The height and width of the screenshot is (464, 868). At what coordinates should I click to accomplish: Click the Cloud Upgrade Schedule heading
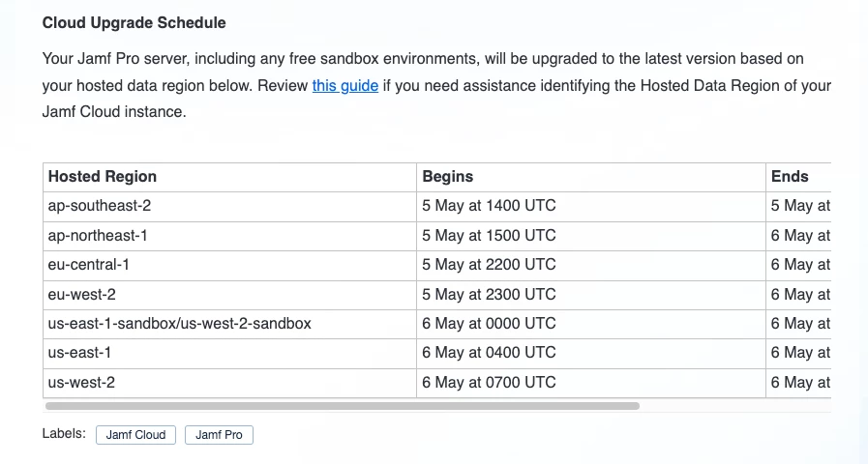pyautogui.click(x=134, y=22)
